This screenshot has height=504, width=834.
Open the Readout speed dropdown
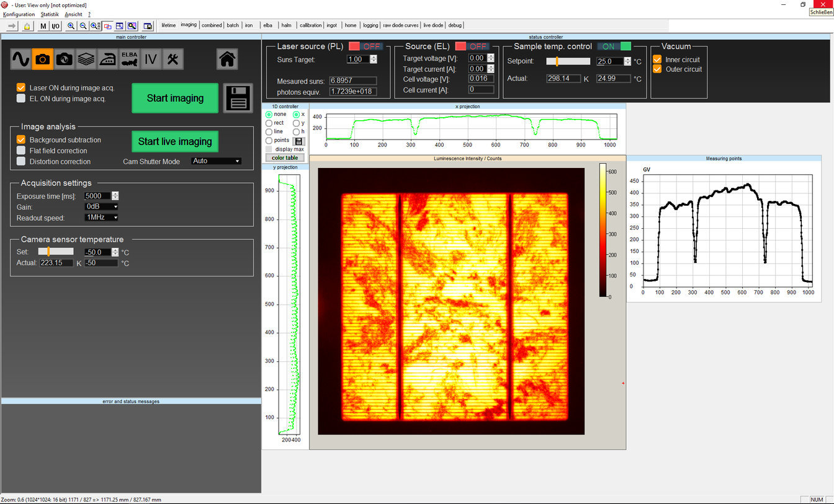click(x=101, y=218)
